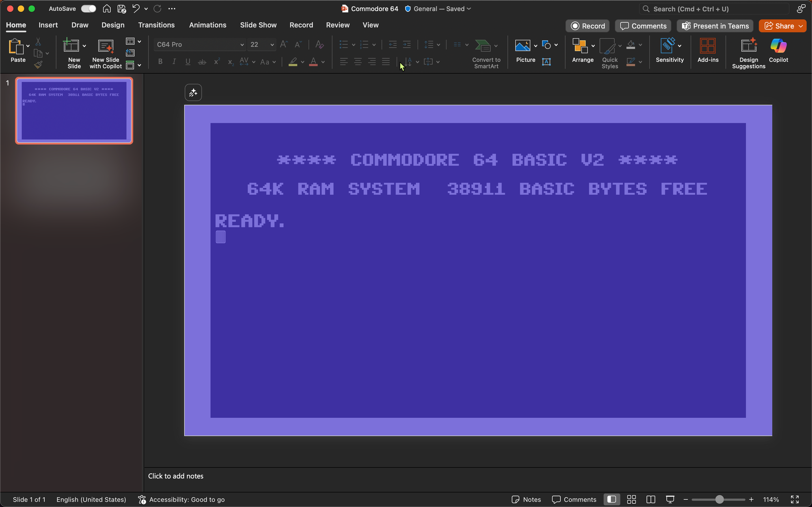This screenshot has width=812, height=507.
Task: Switch to the Draw tab
Action: (80, 25)
